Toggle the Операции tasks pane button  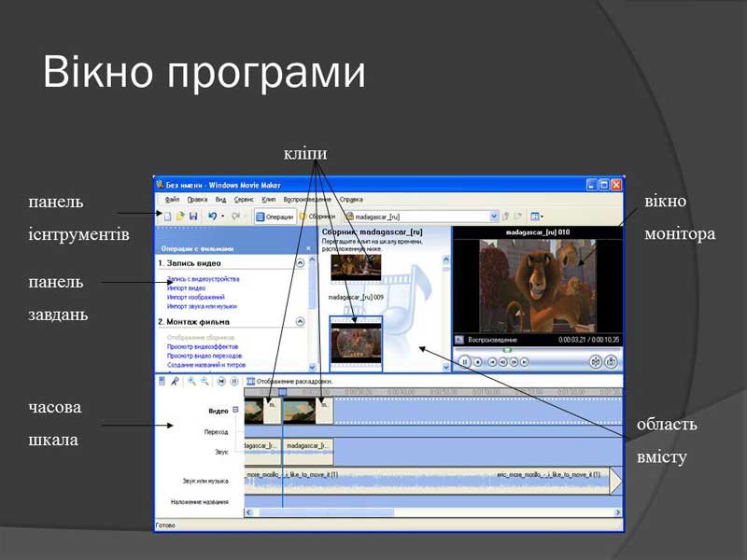point(275,217)
